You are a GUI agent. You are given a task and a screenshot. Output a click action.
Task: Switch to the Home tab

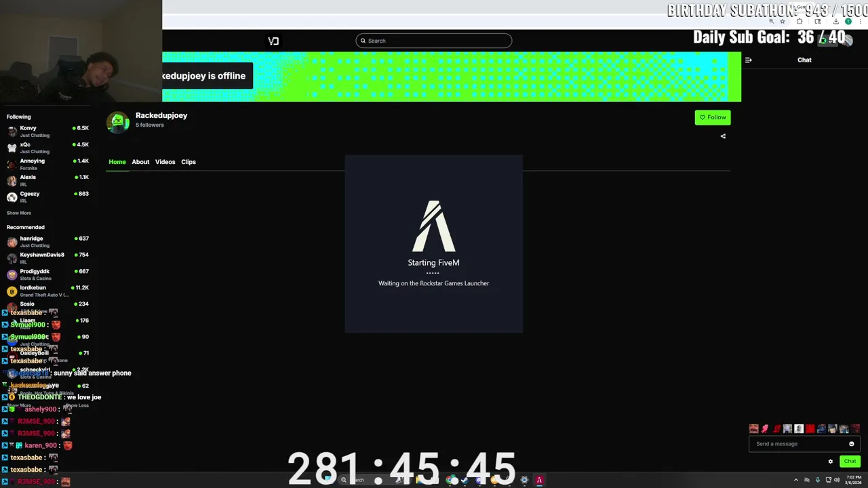click(117, 162)
